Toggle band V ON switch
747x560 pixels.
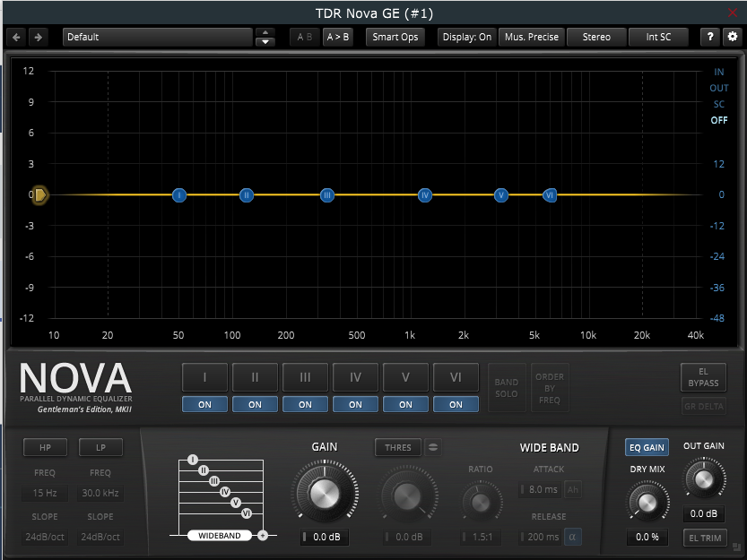[405, 404]
